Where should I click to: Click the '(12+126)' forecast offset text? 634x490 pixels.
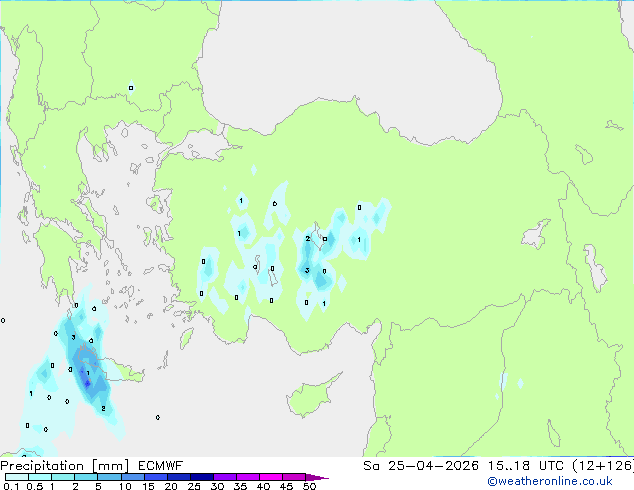click(x=603, y=466)
